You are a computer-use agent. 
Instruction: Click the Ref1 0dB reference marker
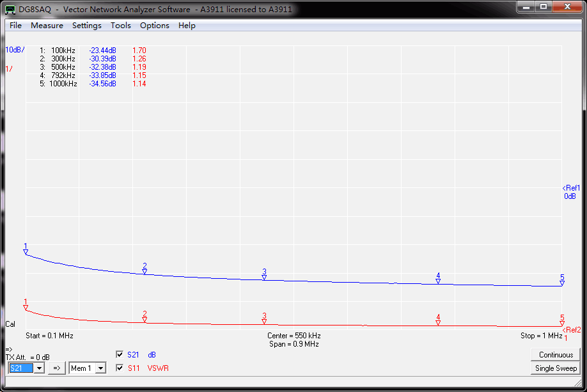pyautogui.click(x=571, y=192)
